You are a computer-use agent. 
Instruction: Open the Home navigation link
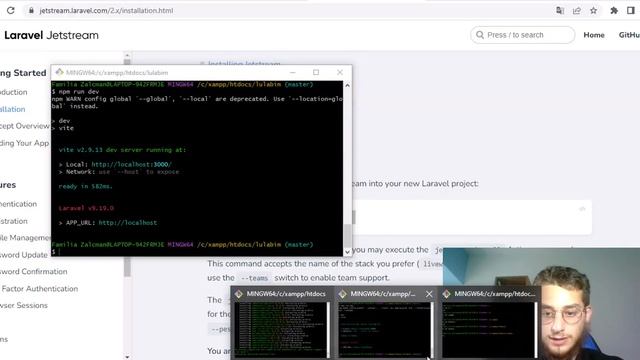pyautogui.click(x=594, y=35)
